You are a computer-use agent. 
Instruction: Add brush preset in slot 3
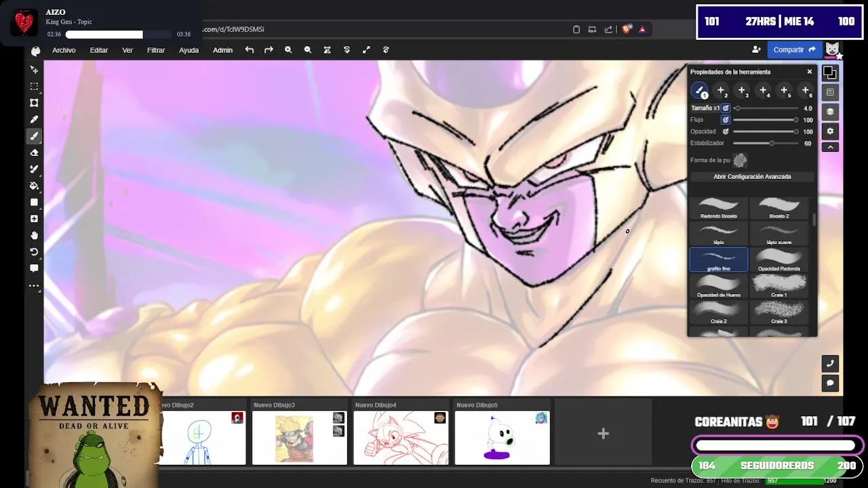click(742, 90)
